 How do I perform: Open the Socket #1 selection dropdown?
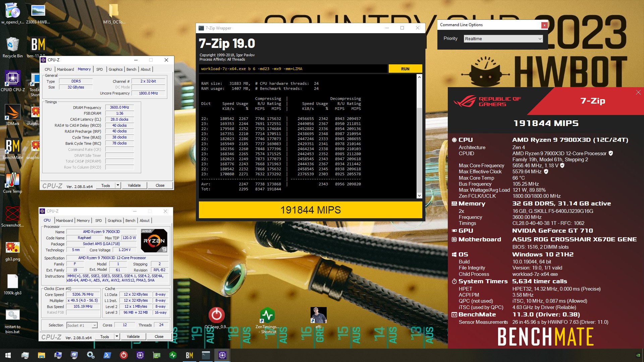[82, 325]
